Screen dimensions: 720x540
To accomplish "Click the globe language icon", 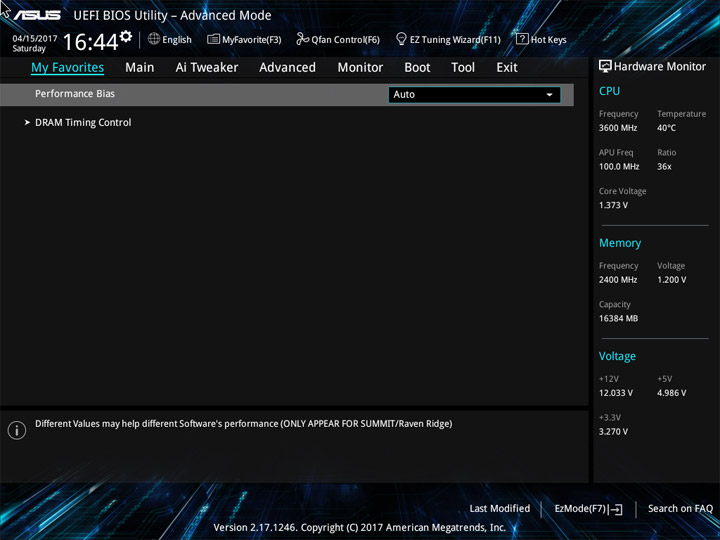I will [154, 39].
